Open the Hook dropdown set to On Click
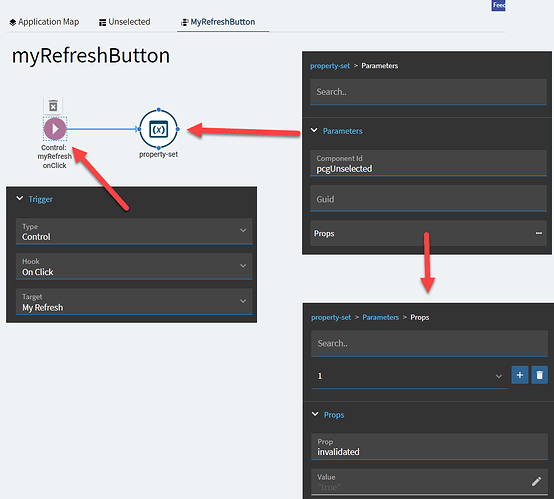 [134, 266]
